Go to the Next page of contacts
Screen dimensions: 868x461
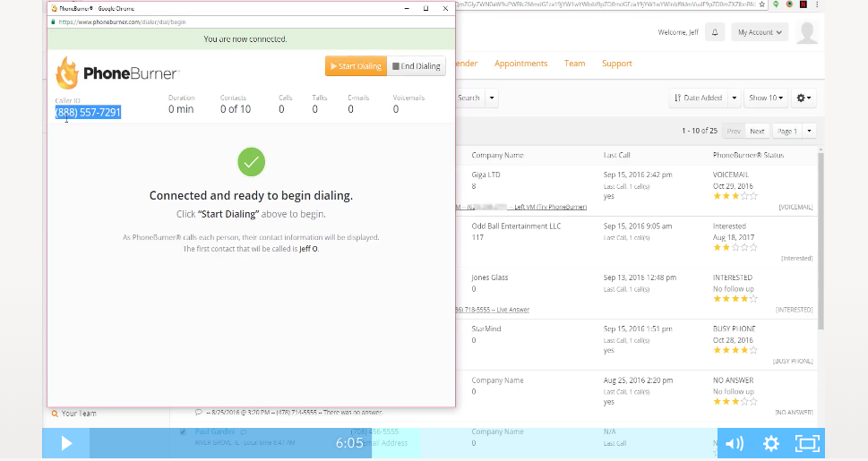(757, 132)
